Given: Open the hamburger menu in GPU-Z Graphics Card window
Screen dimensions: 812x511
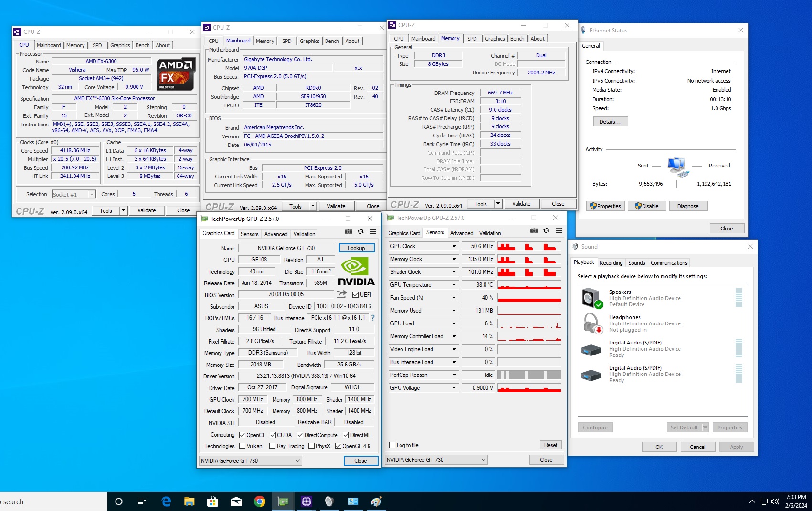Looking at the screenshot, I should click(x=373, y=231).
